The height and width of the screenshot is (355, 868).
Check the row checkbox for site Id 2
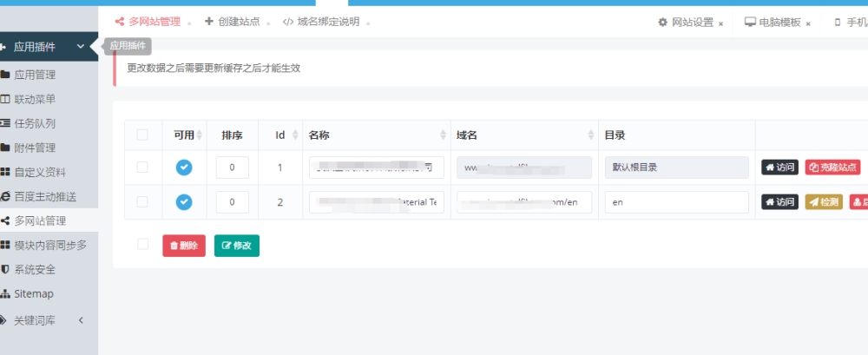point(142,201)
